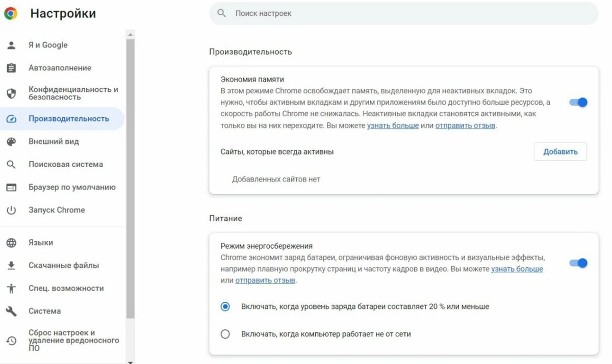Viewport: 612px width, 364px height.
Task: Click the clipboard icon for Автозаполнение
Action: [x=11, y=68]
